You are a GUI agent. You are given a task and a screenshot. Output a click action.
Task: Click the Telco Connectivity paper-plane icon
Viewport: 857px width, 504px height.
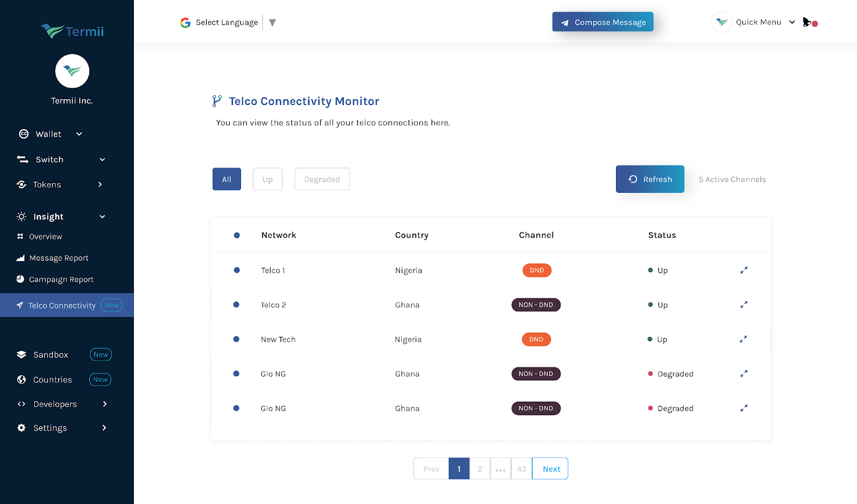point(20,305)
